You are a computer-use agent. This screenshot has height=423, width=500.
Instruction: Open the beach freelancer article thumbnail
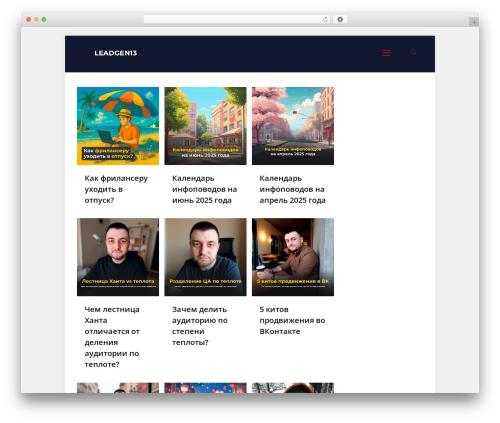click(x=118, y=126)
